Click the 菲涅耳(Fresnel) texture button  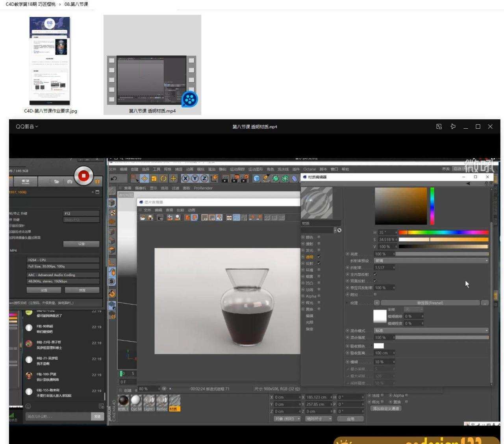pyautogui.click(x=430, y=303)
